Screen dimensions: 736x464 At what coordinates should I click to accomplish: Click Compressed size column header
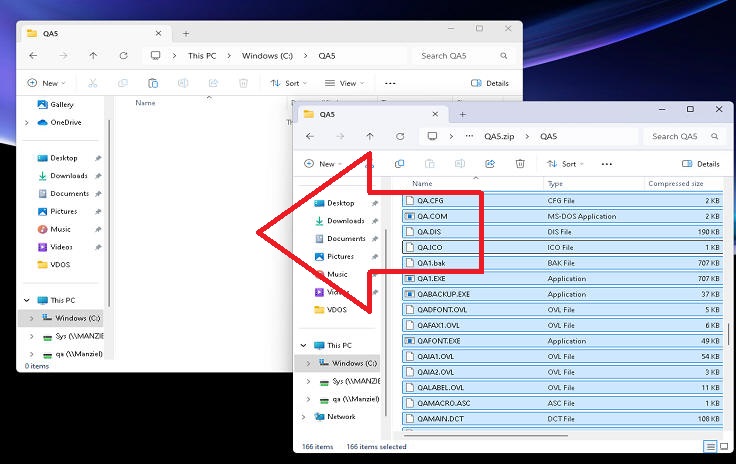(675, 183)
